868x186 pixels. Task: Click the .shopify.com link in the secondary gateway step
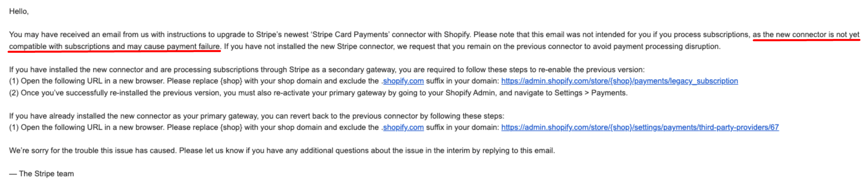(x=402, y=81)
